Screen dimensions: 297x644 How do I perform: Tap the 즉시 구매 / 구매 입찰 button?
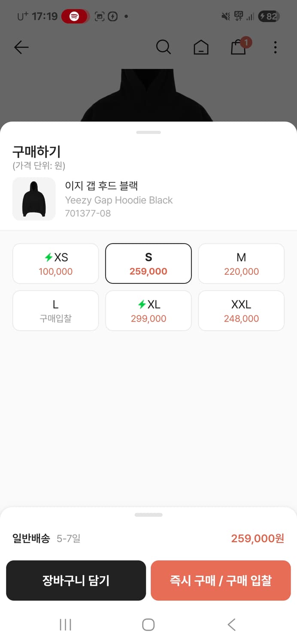click(x=221, y=580)
